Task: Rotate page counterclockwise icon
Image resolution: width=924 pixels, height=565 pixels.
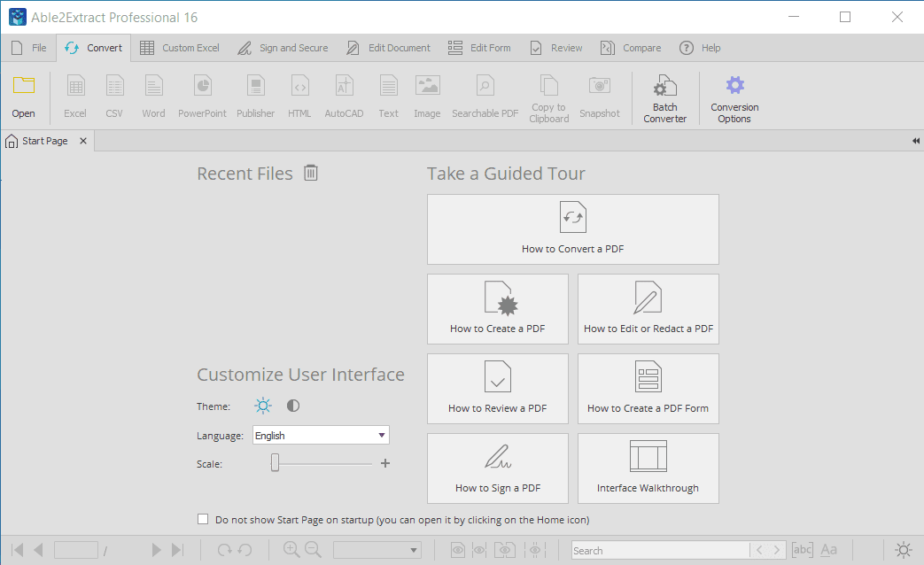Action: click(x=245, y=550)
